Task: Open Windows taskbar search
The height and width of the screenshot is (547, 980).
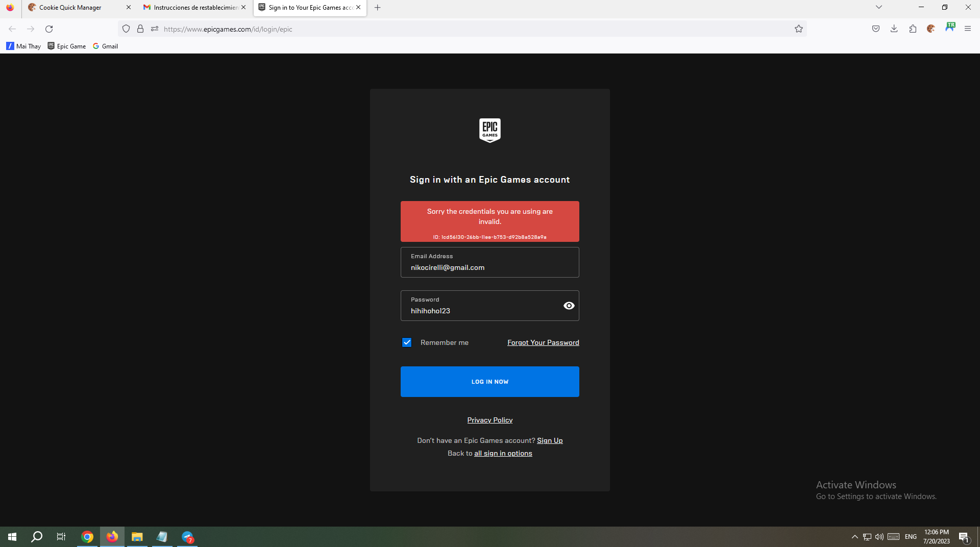Action: 37,537
